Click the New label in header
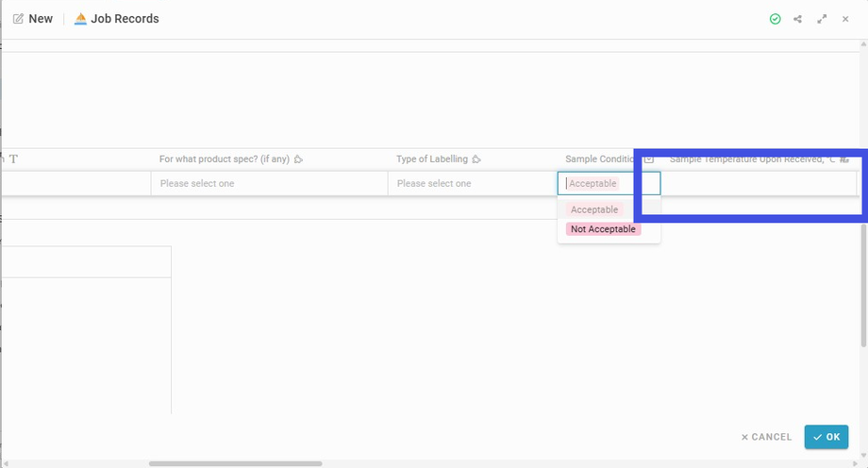Viewport: 868px width, 468px height. (41, 19)
